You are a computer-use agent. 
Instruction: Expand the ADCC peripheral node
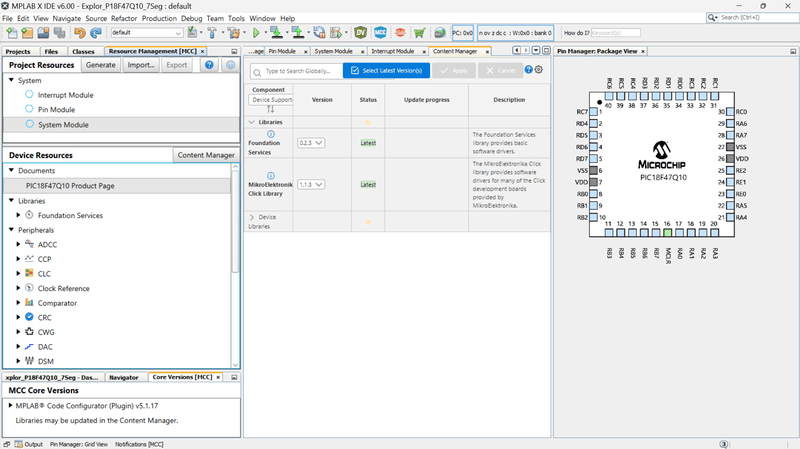(x=18, y=244)
